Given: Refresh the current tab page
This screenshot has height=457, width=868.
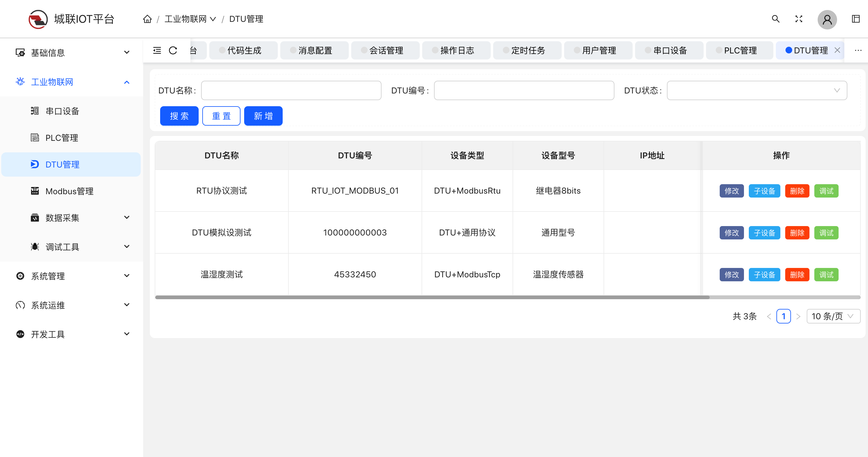Looking at the screenshot, I should (x=173, y=51).
